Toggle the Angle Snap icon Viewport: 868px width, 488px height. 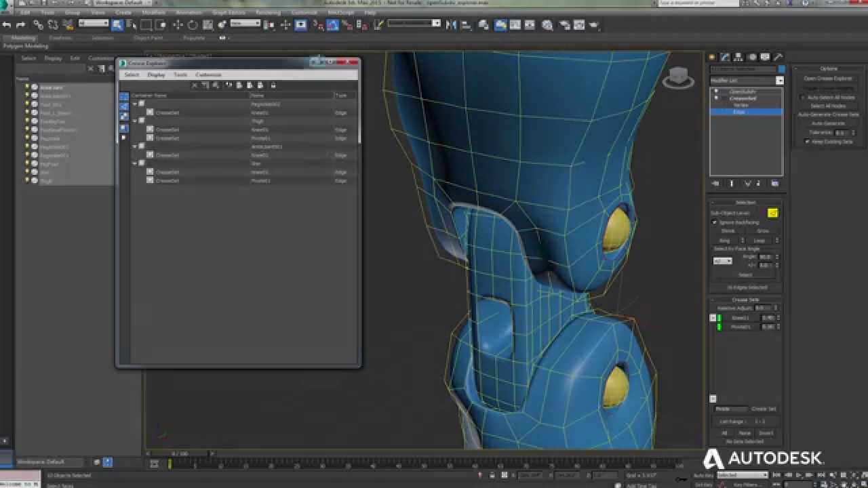(x=333, y=24)
